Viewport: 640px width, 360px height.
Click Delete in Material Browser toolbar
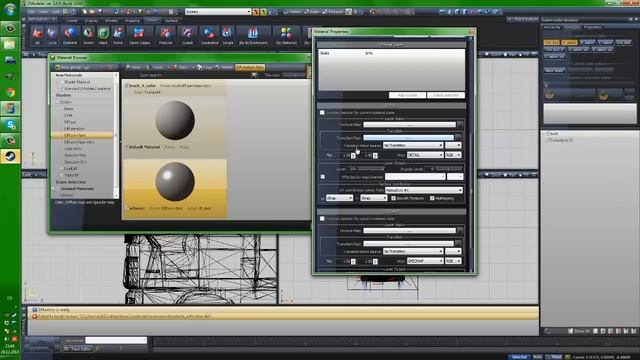pyautogui.click(x=225, y=67)
